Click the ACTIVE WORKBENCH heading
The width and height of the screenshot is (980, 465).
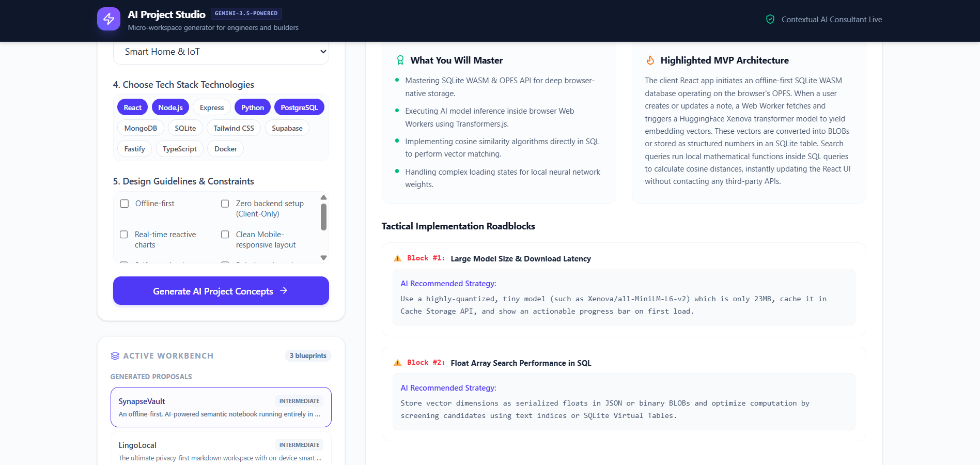point(168,356)
